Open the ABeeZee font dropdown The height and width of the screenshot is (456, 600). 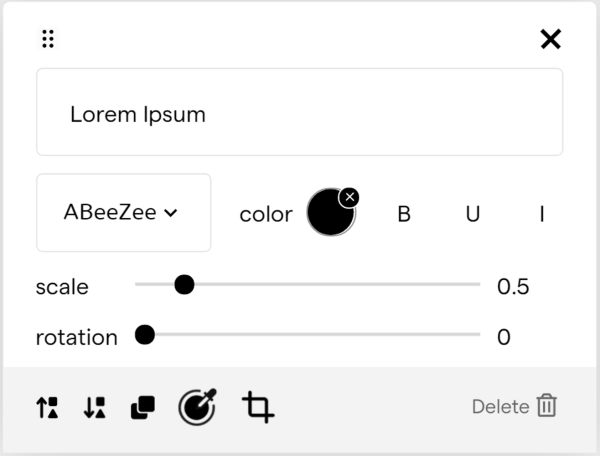[x=124, y=213]
